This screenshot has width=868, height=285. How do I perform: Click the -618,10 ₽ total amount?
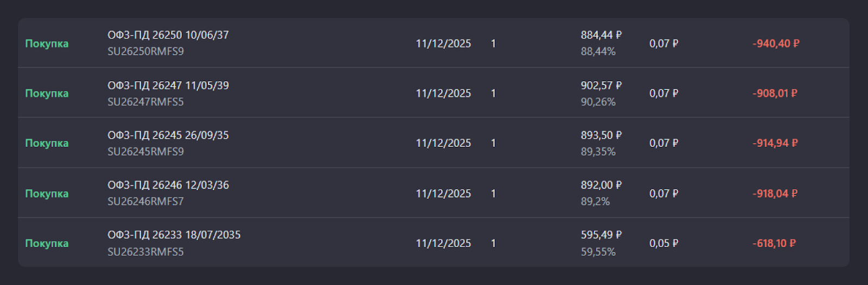pyautogui.click(x=774, y=243)
